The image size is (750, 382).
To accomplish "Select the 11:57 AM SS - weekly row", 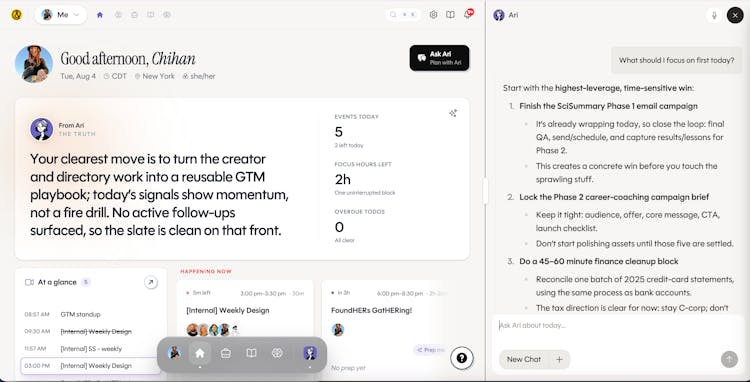I will coord(91,349).
